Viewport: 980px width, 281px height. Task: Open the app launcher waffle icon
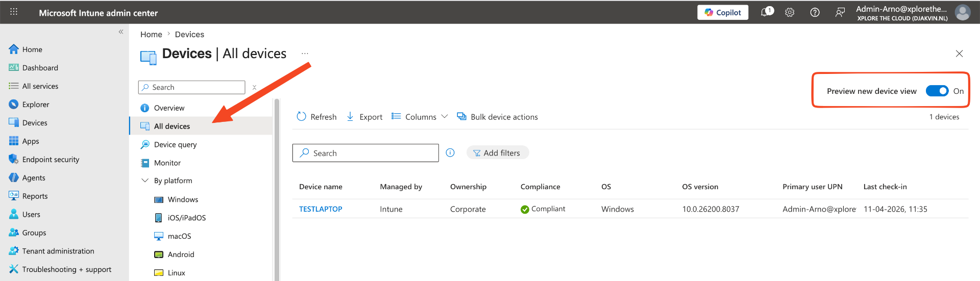(14, 12)
